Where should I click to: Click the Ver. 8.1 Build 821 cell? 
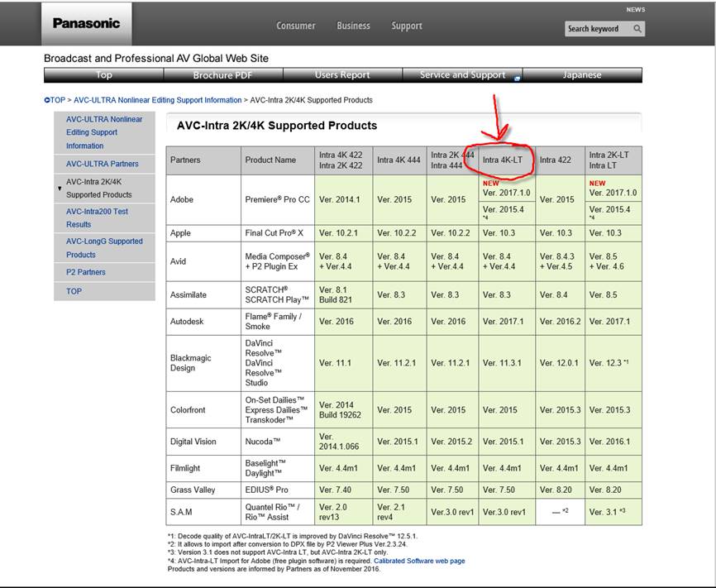point(343,294)
